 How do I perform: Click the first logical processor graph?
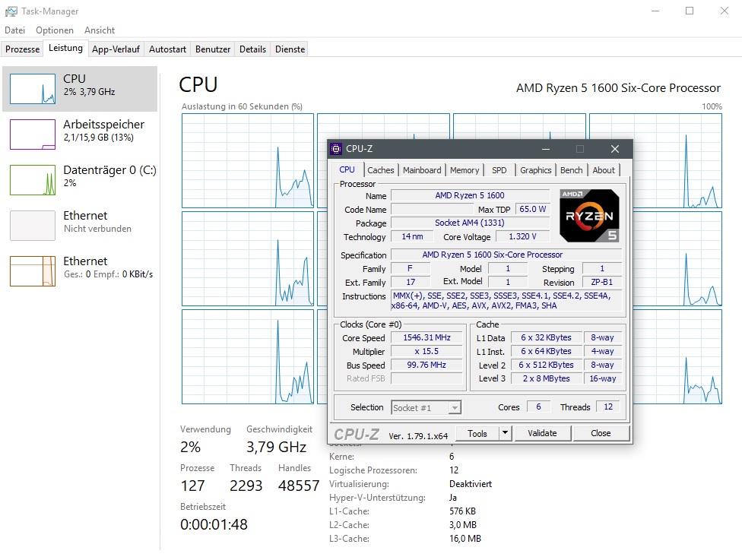(248, 160)
